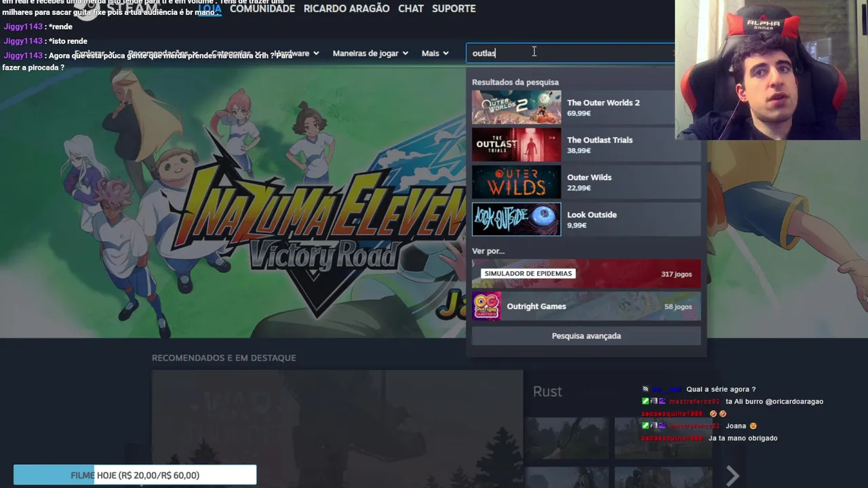Click the 'Ja ta mano obrigado' chat message
The height and width of the screenshot is (488, 868).
743,438
